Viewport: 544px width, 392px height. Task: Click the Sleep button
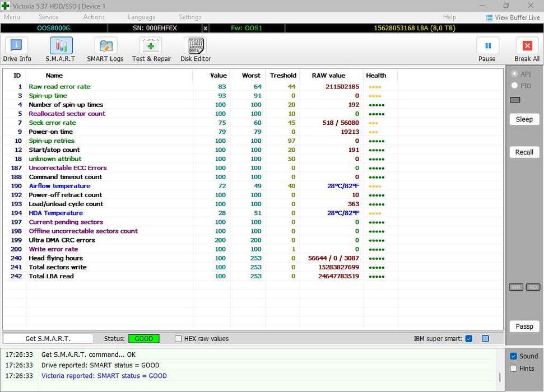pos(524,119)
